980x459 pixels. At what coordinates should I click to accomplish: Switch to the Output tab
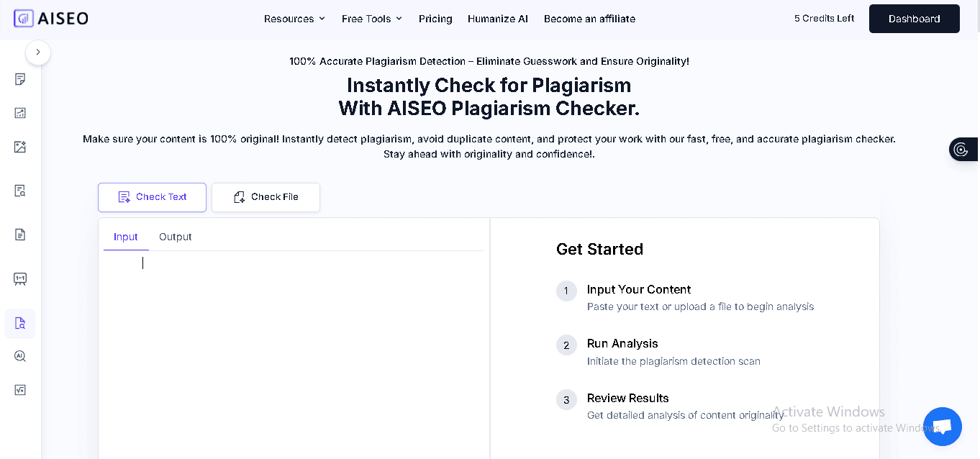click(175, 236)
